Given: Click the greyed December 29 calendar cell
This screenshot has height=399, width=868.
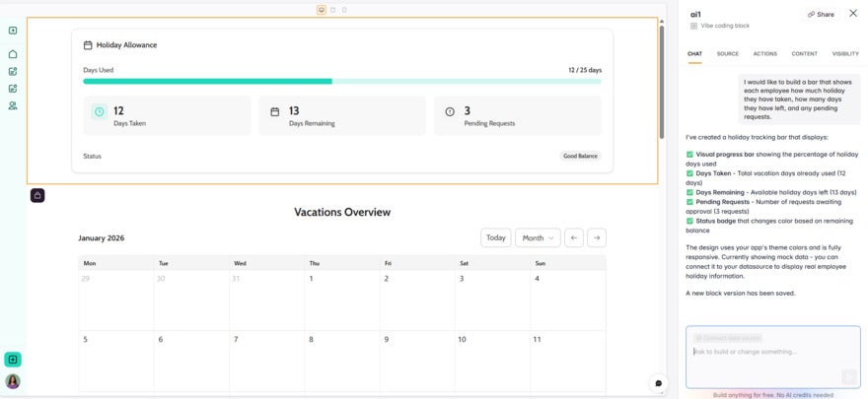Looking at the screenshot, I should click(116, 300).
